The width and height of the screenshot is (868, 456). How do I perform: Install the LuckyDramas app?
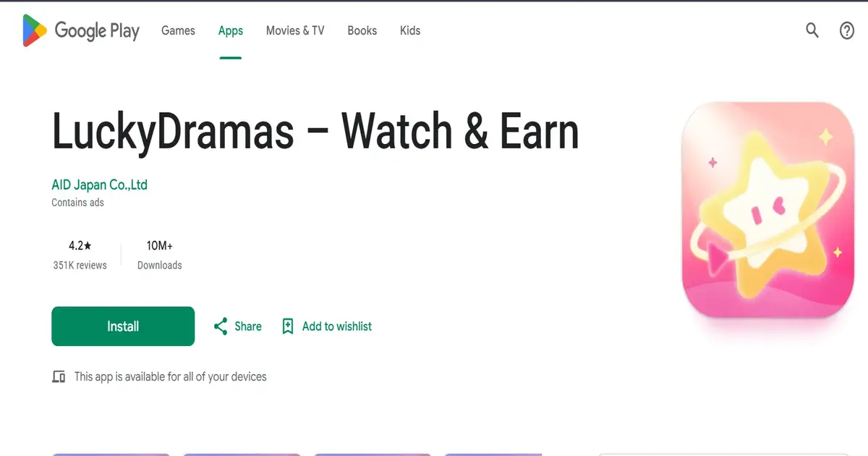coord(123,326)
